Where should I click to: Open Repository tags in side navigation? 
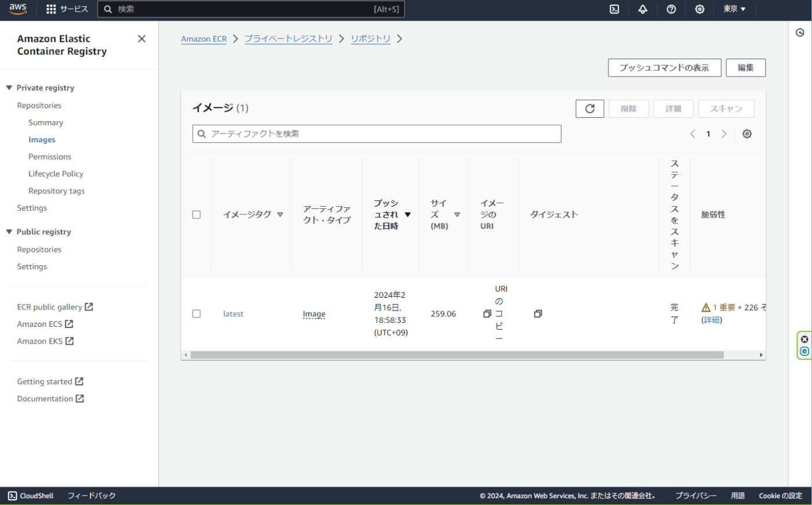tap(56, 191)
